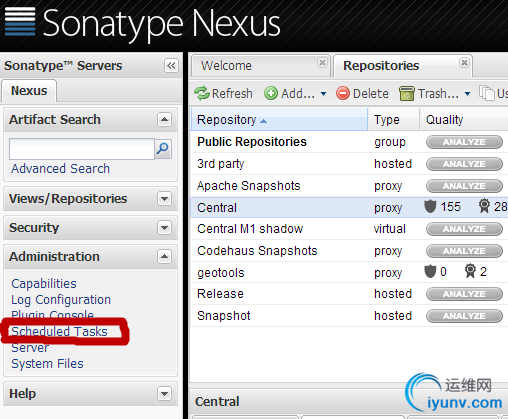This screenshot has width=508, height=419.
Task: Select the Central M1 shadow row
Action: pyautogui.click(x=349, y=229)
